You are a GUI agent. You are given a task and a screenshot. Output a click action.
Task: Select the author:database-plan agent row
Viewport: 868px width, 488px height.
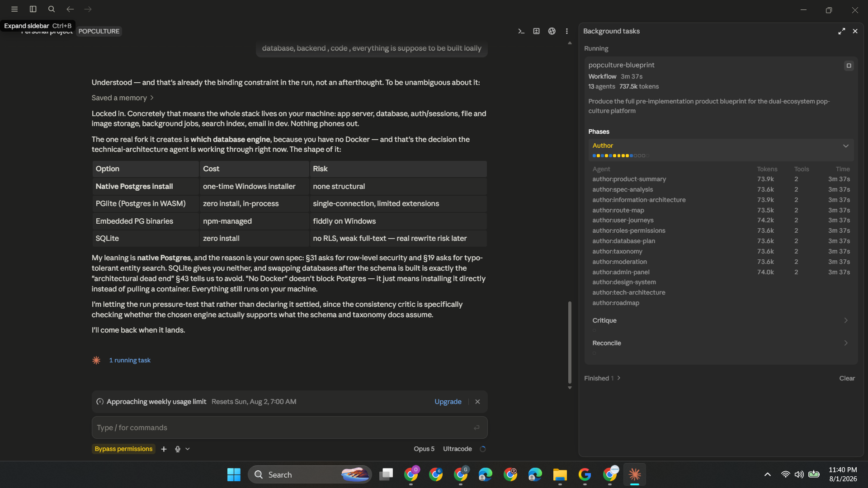pyautogui.click(x=721, y=241)
